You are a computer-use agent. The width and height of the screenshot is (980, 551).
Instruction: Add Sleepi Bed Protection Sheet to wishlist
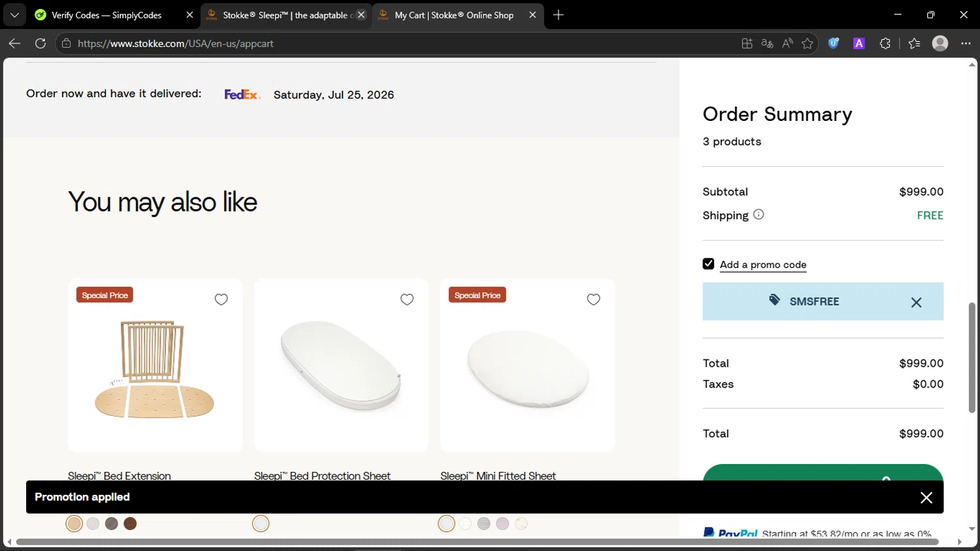[x=407, y=299]
